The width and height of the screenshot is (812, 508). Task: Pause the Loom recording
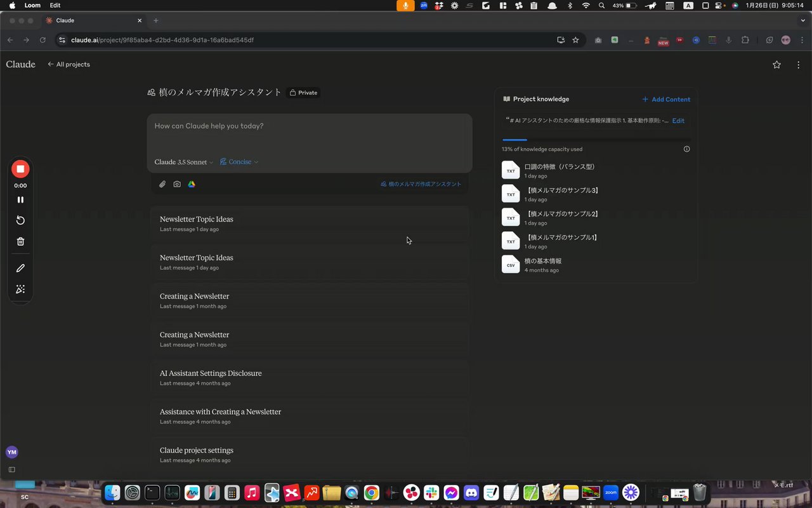[x=20, y=199]
